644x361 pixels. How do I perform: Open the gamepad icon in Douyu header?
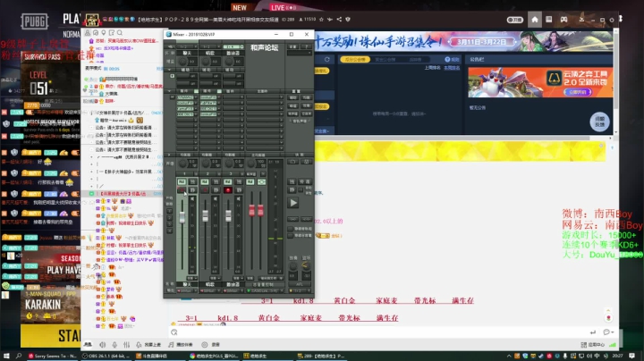[x=563, y=20]
